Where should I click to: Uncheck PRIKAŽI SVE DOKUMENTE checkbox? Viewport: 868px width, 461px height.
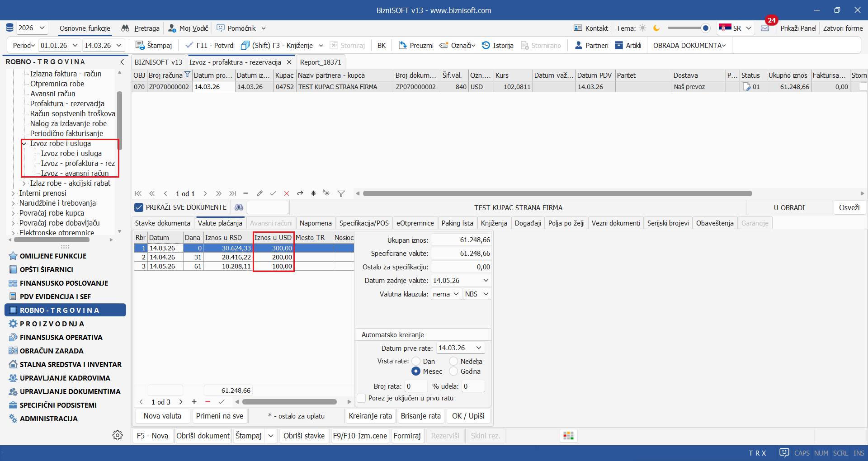click(139, 207)
